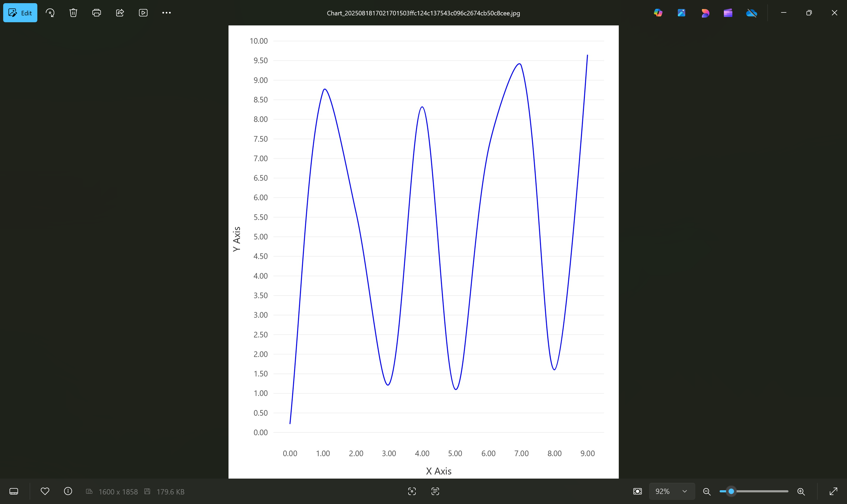847x504 pixels.
Task: Open the Share icon in the toolbar
Action: click(120, 13)
